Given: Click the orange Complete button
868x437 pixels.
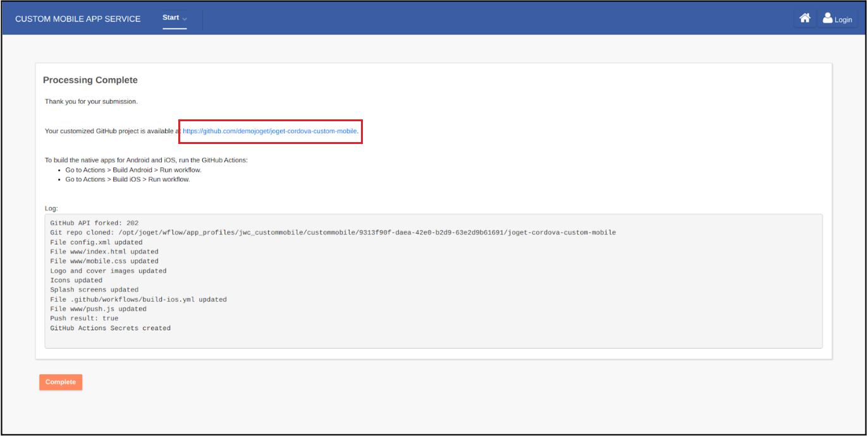Looking at the screenshot, I should tap(61, 382).
